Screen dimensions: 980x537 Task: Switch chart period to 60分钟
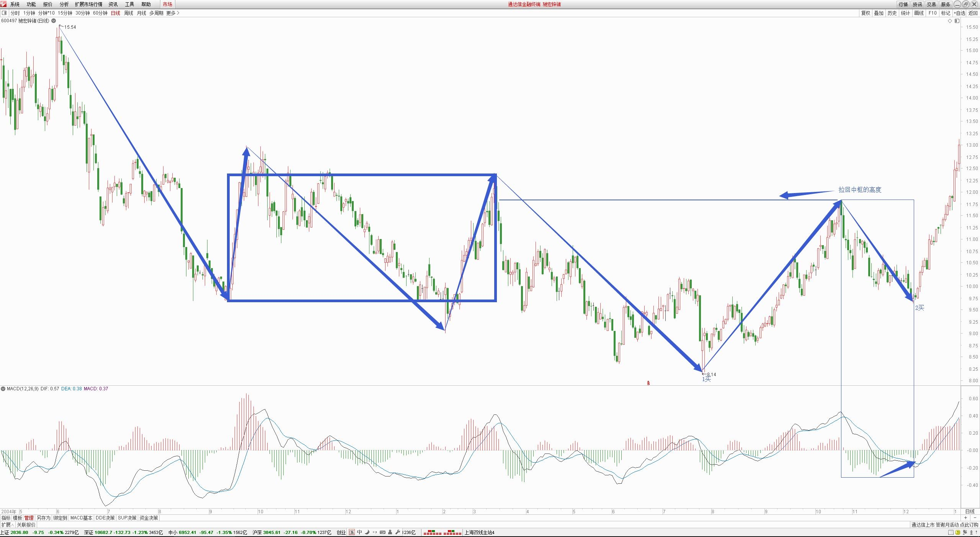(100, 13)
